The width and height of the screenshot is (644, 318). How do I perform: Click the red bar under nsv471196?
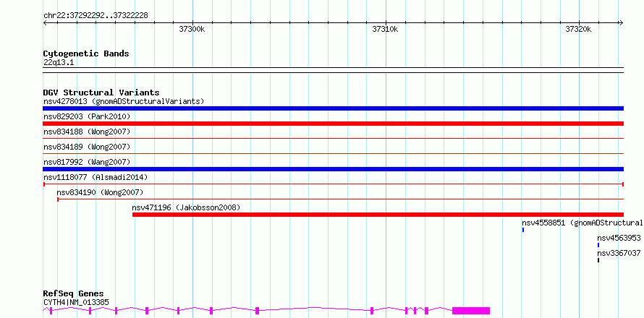click(378, 215)
